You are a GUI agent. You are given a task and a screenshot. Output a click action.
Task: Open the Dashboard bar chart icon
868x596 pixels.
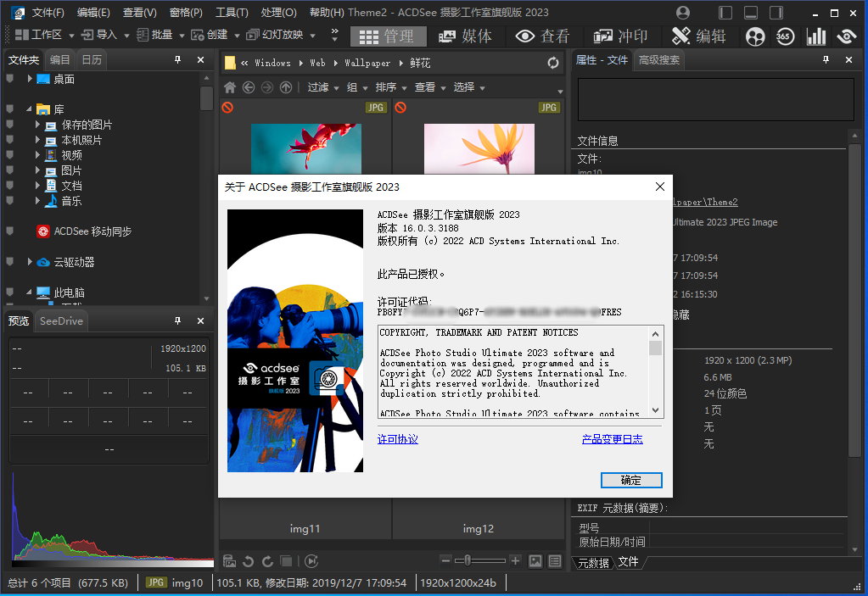coord(816,36)
